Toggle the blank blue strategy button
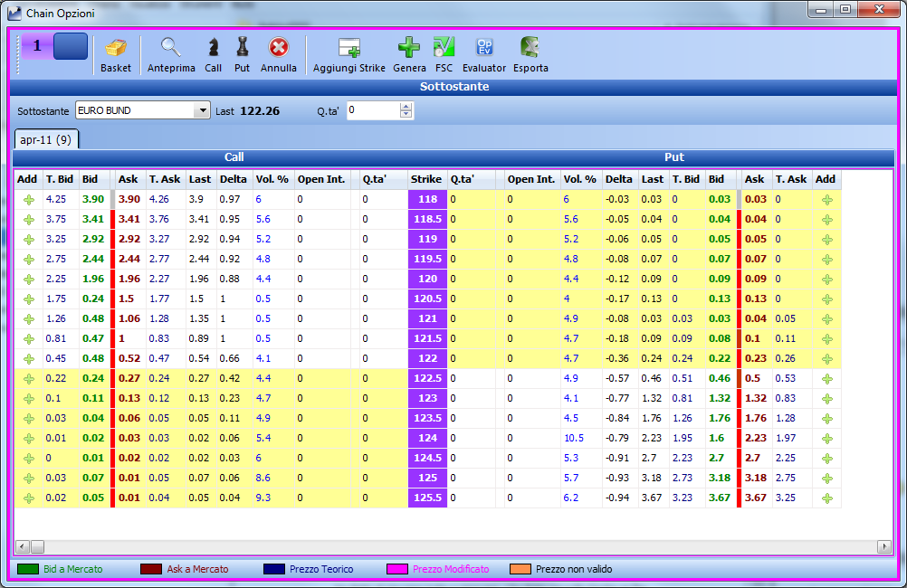 click(x=71, y=46)
